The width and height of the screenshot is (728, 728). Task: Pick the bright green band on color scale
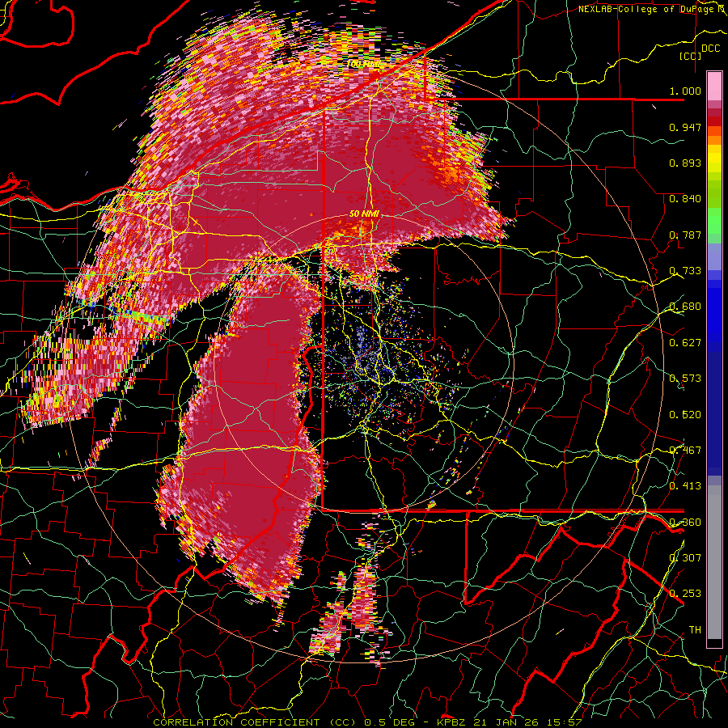[x=714, y=221]
